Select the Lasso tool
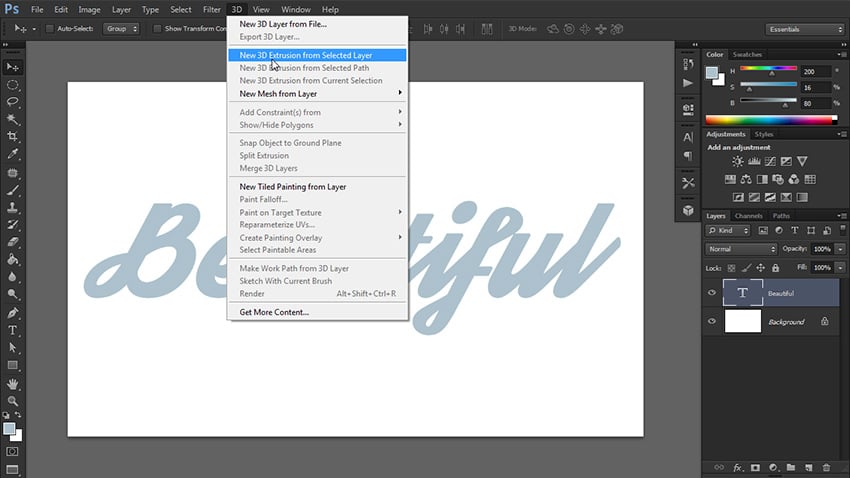The image size is (850, 478). pyautogui.click(x=13, y=102)
